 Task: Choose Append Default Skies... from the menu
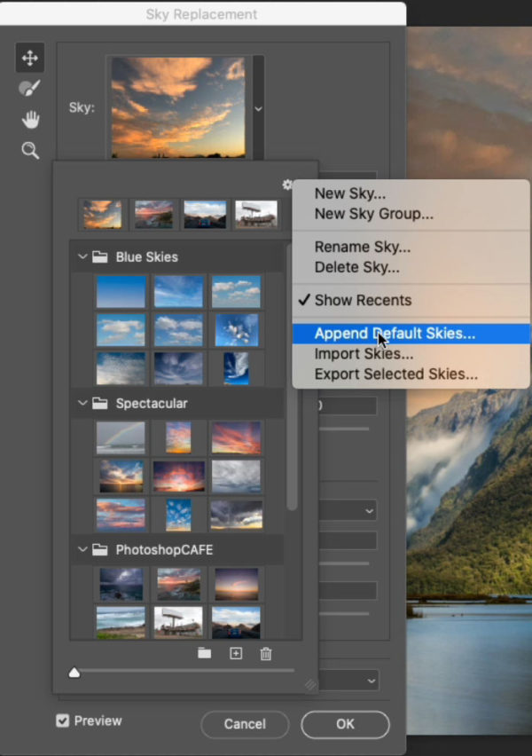point(411,334)
